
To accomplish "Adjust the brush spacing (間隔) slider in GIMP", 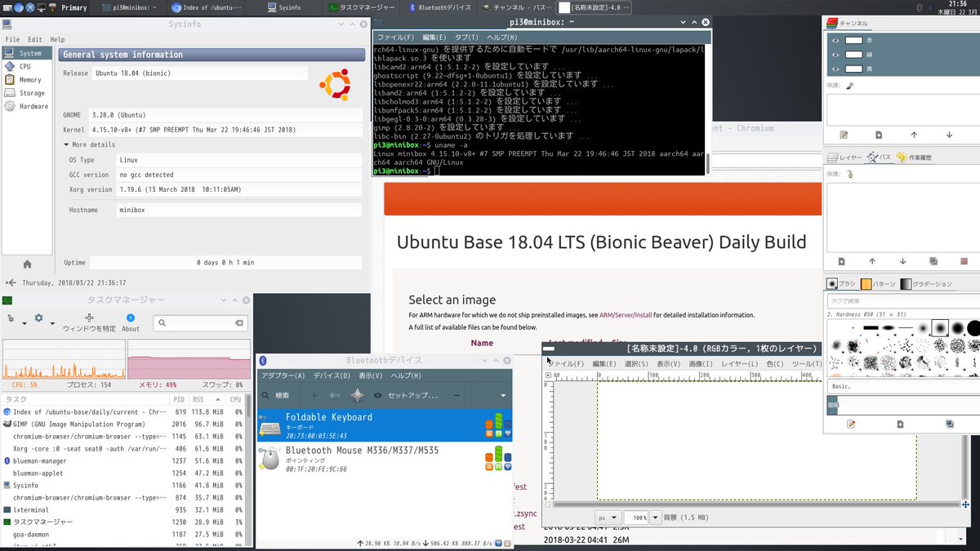I will [902, 404].
